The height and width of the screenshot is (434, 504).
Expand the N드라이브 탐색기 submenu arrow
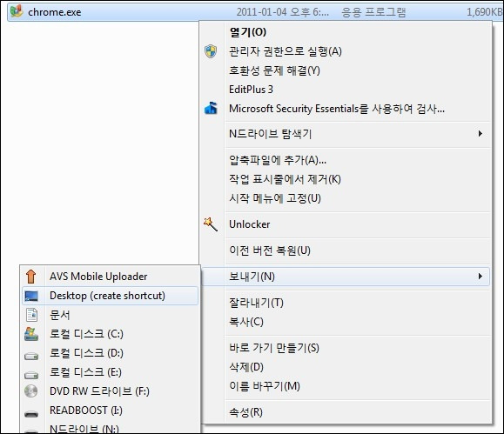(480, 133)
